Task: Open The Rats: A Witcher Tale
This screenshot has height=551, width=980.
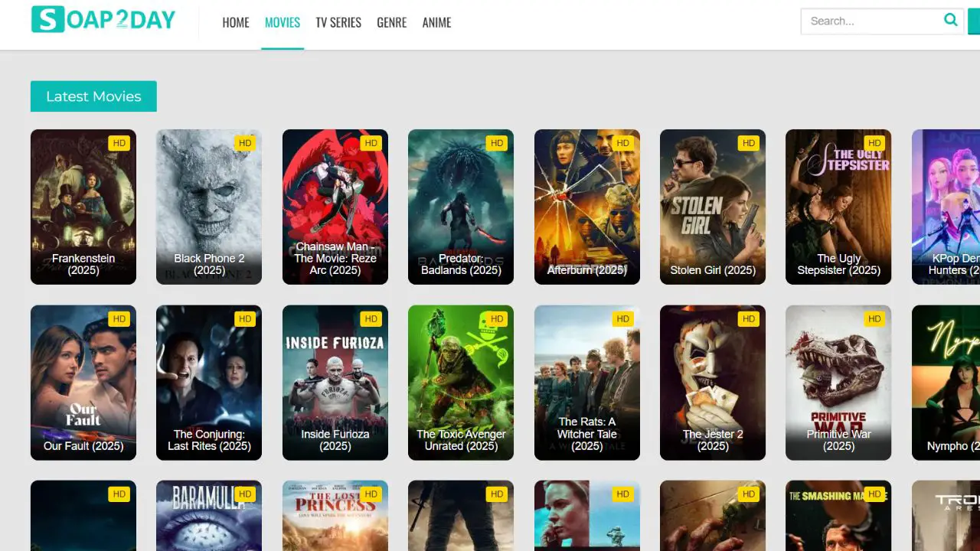Action: pos(586,383)
